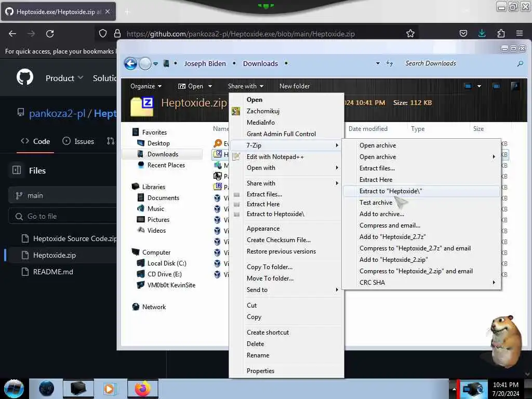Viewport: 532px width, 399px height.
Task: Click Heptoxide.zip large file icon in details header
Action: (142, 106)
